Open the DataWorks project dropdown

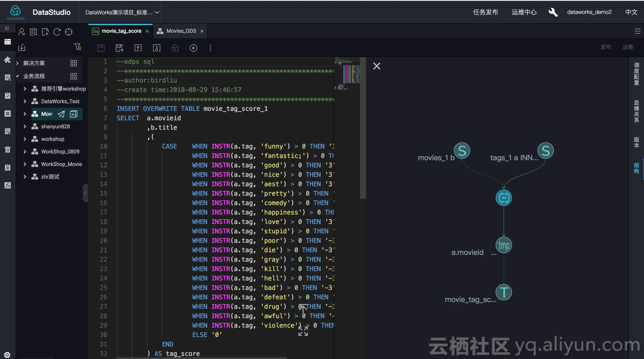pyautogui.click(x=122, y=12)
